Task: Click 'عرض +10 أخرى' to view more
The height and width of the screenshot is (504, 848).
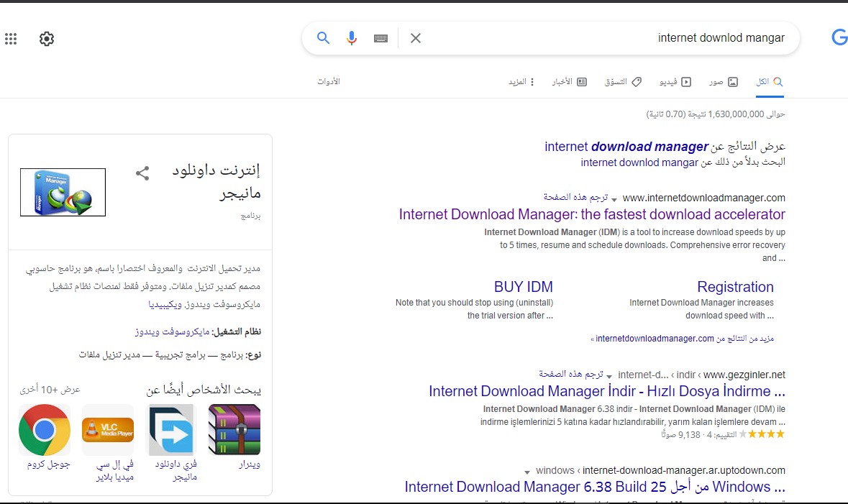Action: 50,390
